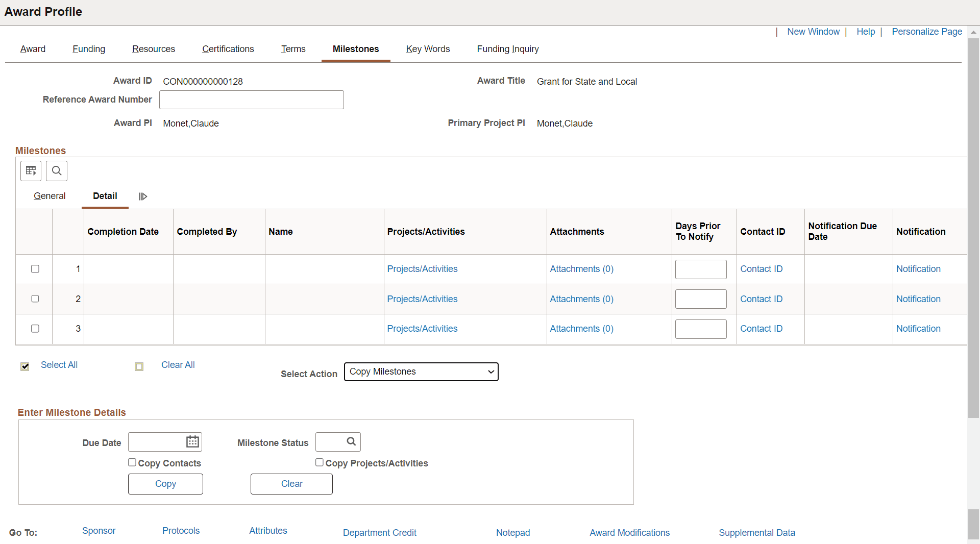Open the Select Action dropdown
Screen dimensions: 980x544
click(421, 372)
